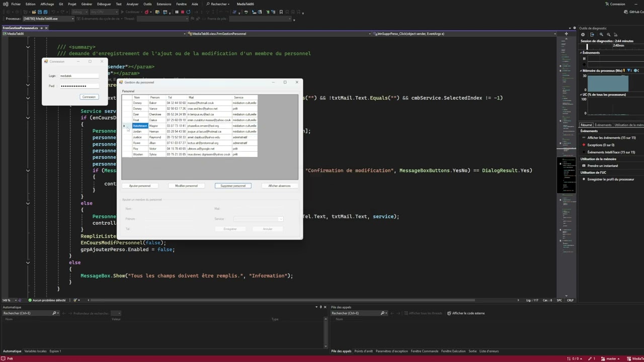The height and width of the screenshot is (362, 644).
Task: Click the pin icon of Automatique panel
Action: [x=320, y=307]
